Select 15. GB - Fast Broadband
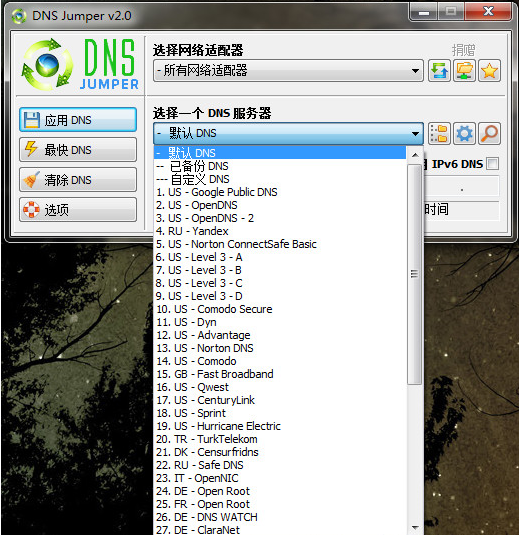Screen dimensions: 519x535 (x=280, y=374)
